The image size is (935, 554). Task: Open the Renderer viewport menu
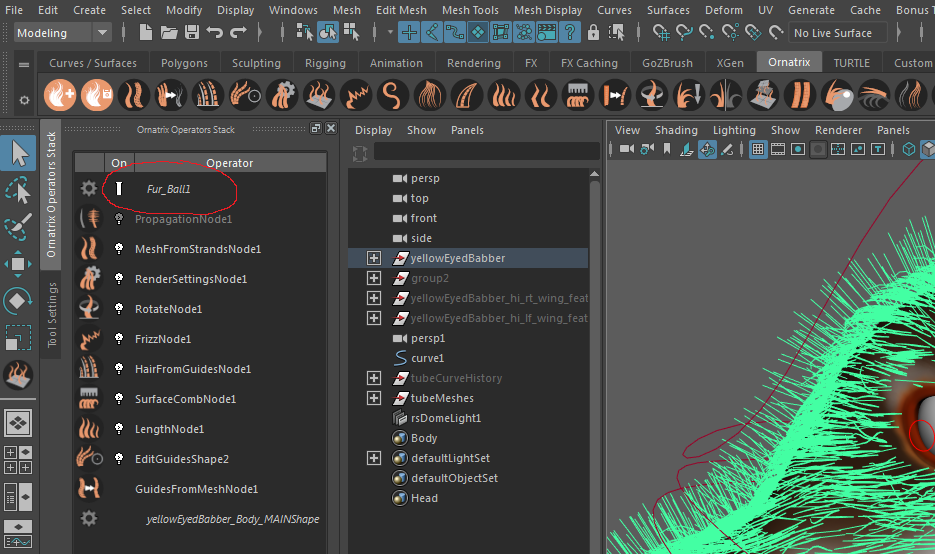coord(838,130)
